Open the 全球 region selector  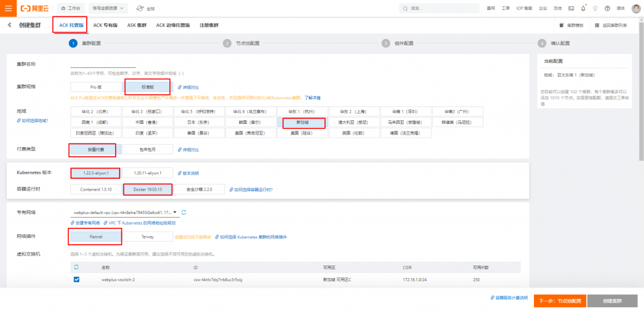[145, 8]
